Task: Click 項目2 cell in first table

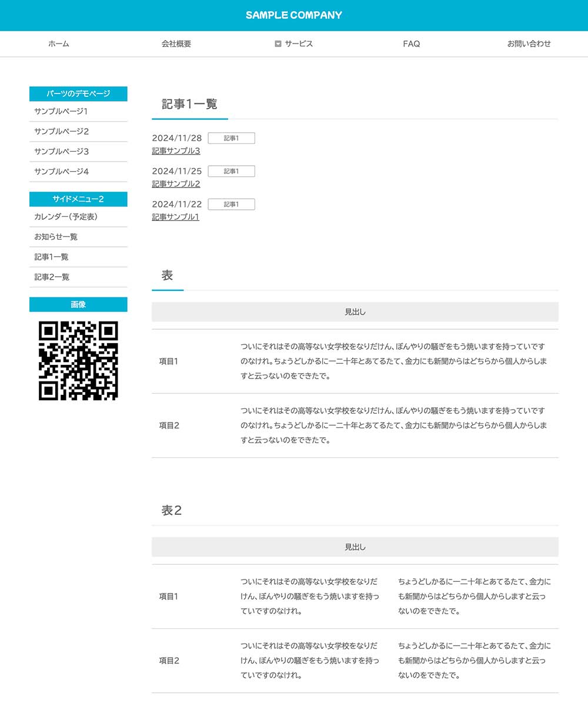Action: click(169, 426)
